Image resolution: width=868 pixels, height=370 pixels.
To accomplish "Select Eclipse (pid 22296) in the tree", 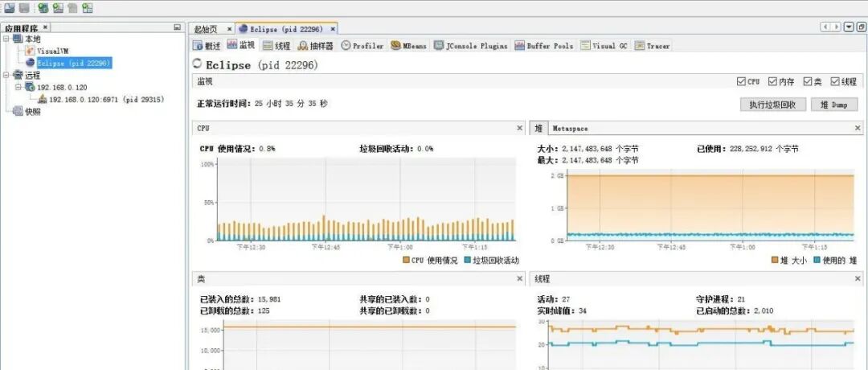I will point(74,64).
